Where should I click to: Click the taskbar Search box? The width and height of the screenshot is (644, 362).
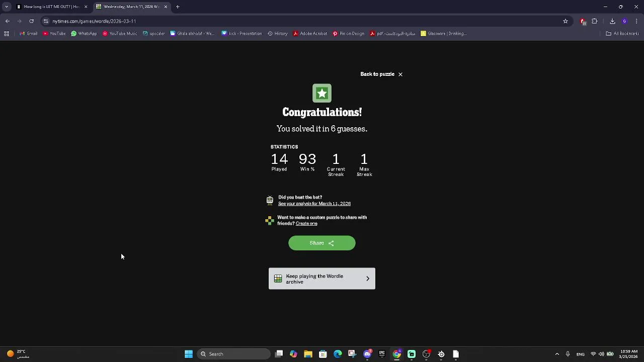pyautogui.click(x=234, y=354)
